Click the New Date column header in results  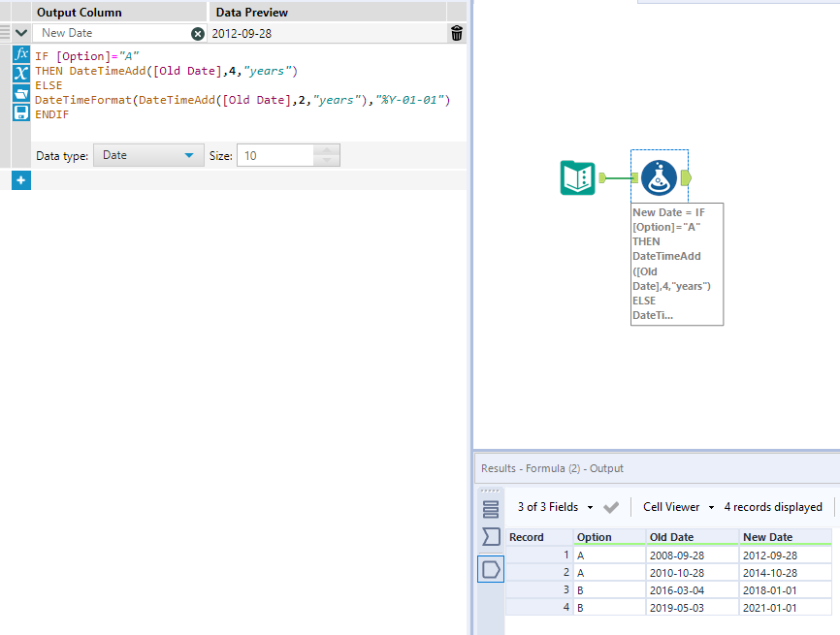(785, 537)
